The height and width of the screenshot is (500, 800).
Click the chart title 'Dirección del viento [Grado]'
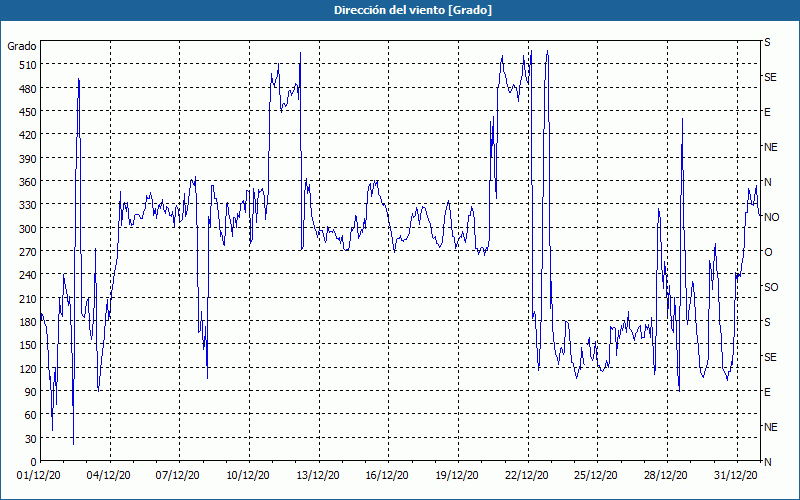tap(413, 10)
